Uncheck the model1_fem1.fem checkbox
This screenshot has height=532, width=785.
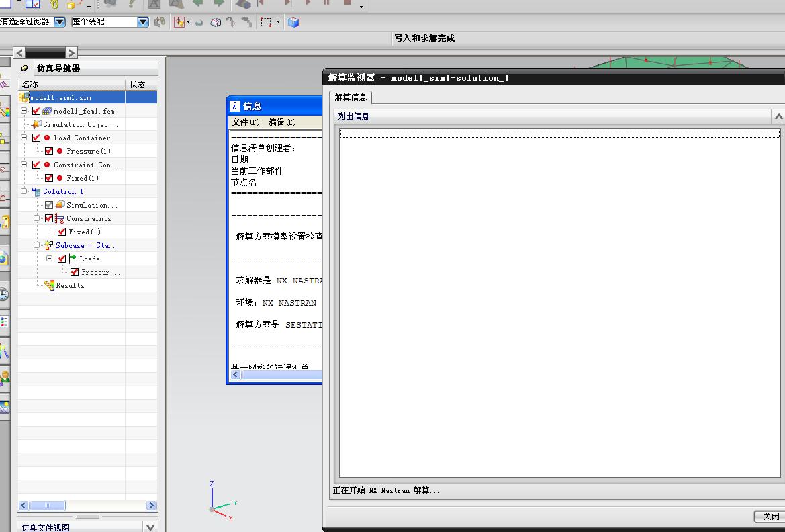[36, 111]
